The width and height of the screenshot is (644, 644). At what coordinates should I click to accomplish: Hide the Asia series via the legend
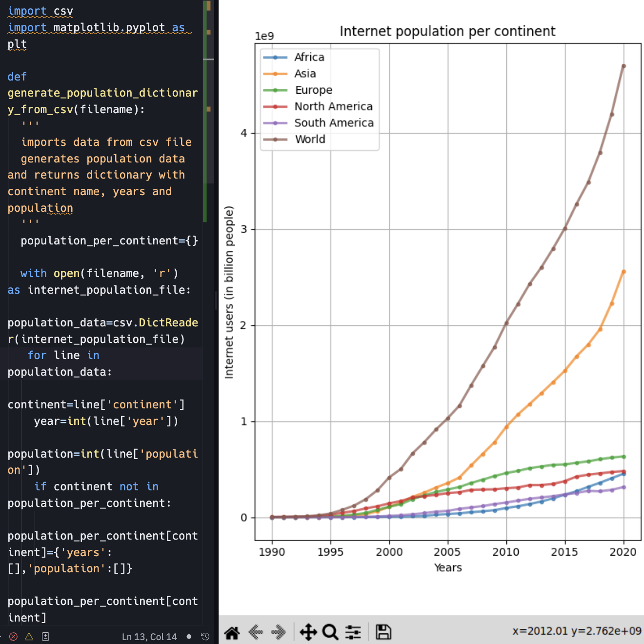[x=305, y=73]
